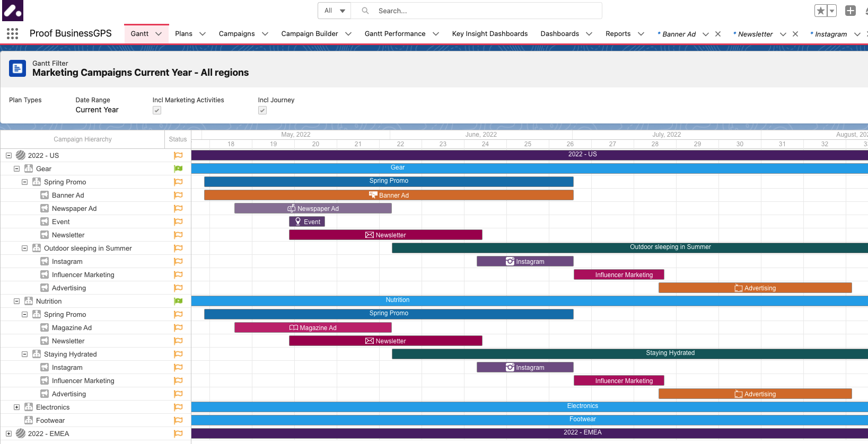
Task: Click the status flag for Event row
Action: [x=178, y=221]
